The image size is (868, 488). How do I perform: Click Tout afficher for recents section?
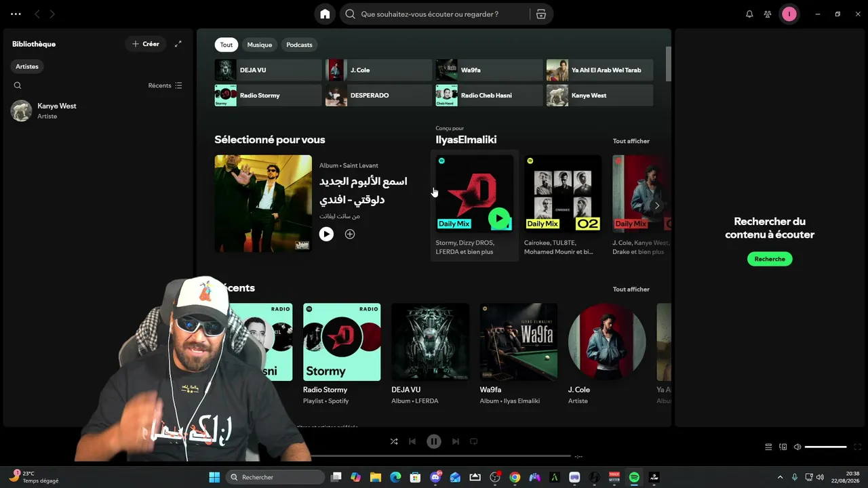[631, 289]
